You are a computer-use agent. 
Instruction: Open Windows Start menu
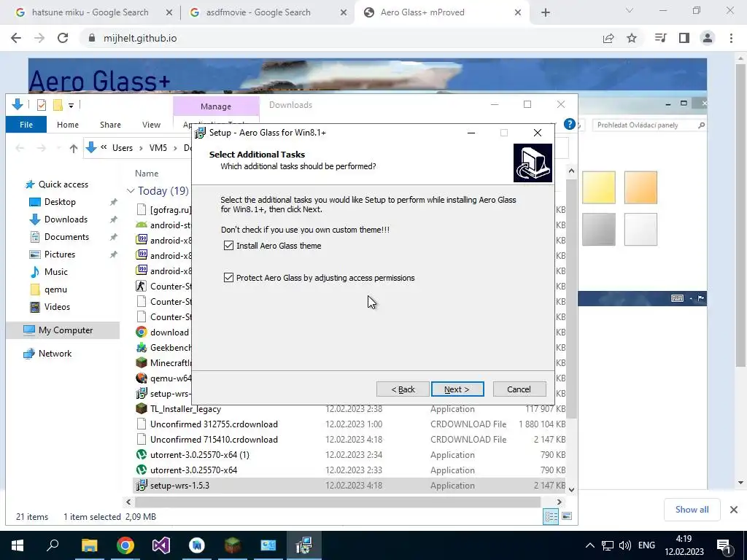pos(18,545)
